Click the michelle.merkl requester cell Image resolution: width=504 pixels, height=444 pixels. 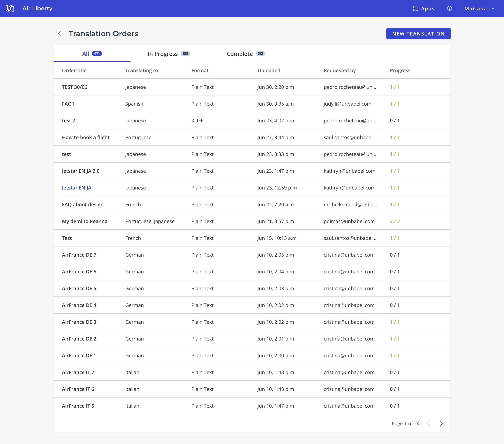point(350,204)
